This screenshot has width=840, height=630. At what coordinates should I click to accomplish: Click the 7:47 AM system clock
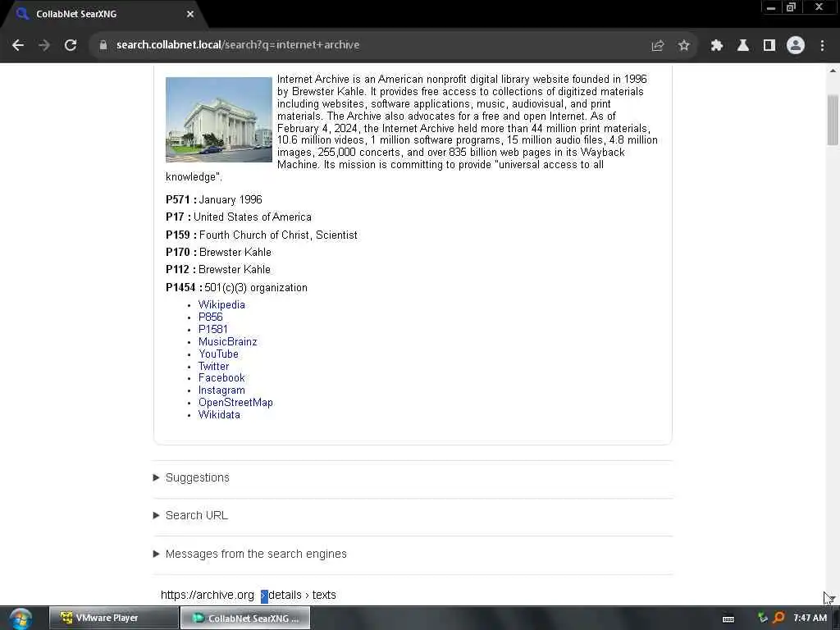tap(810, 618)
